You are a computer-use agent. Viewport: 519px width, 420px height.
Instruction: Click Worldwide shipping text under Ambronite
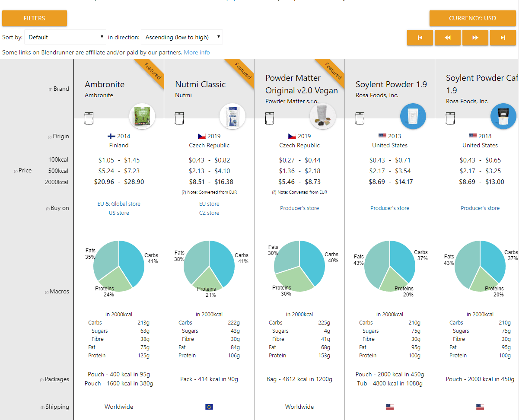119,407
